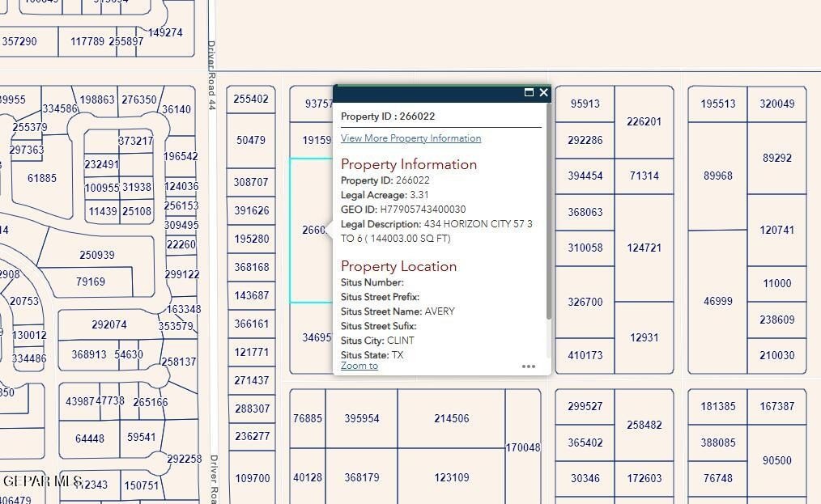Select parcel 410173
This screenshot has height=504, width=821.
click(x=585, y=355)
